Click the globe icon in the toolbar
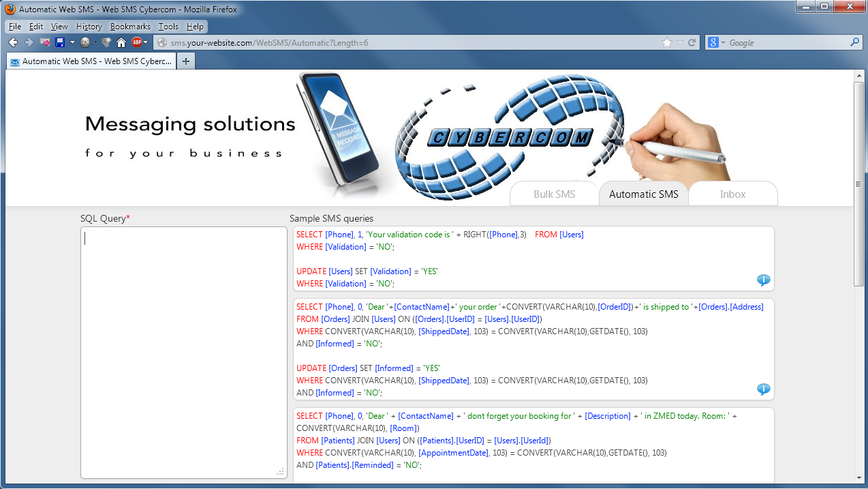Image resolution: width=868 pixels, height=489 pixels. click(x=85, y=42)
